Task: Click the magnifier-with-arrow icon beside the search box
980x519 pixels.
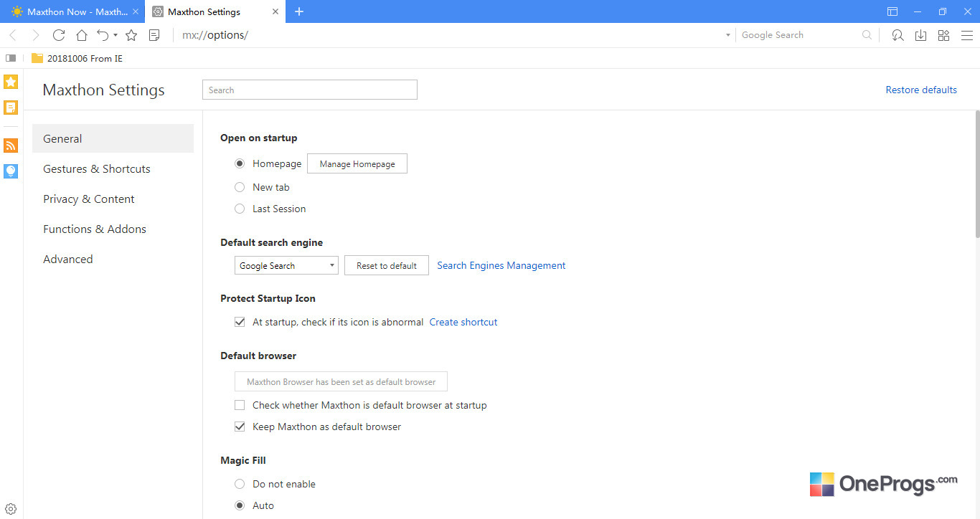Action: pyautogui.click(x=897, y=35)
